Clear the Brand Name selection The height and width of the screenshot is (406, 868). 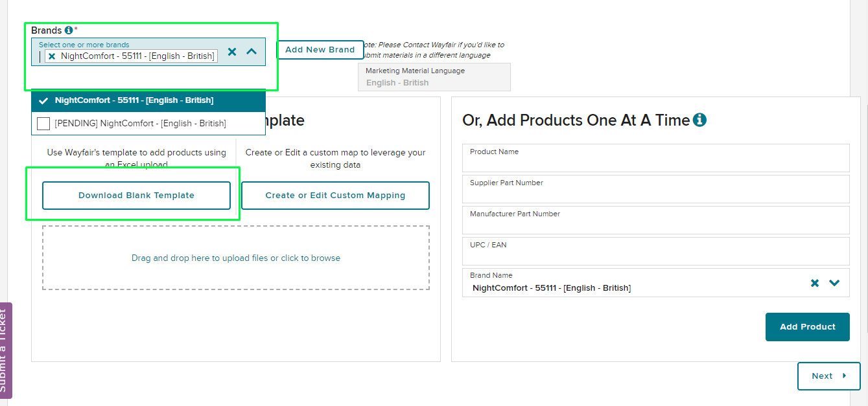tap(815, 283)
